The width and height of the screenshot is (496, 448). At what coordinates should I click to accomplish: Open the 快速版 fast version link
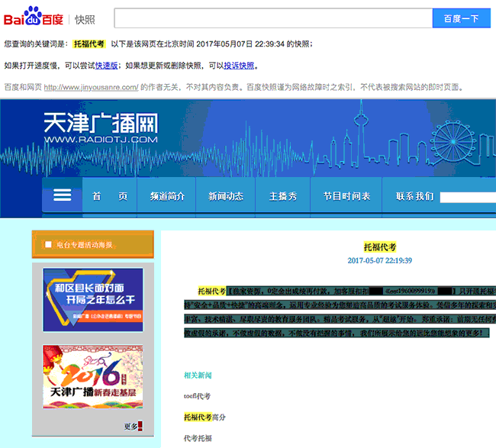tap(107, 66)
